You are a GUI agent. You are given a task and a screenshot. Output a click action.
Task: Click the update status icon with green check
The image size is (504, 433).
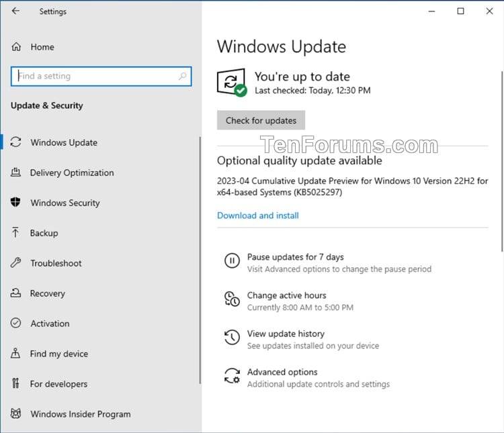click(232, 83)
